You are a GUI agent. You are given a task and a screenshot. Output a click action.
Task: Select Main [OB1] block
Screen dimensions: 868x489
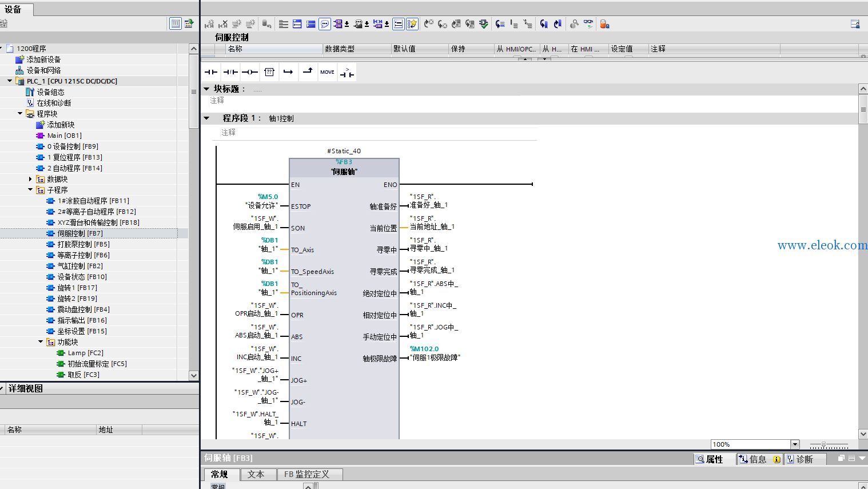(x=64, y=136)
